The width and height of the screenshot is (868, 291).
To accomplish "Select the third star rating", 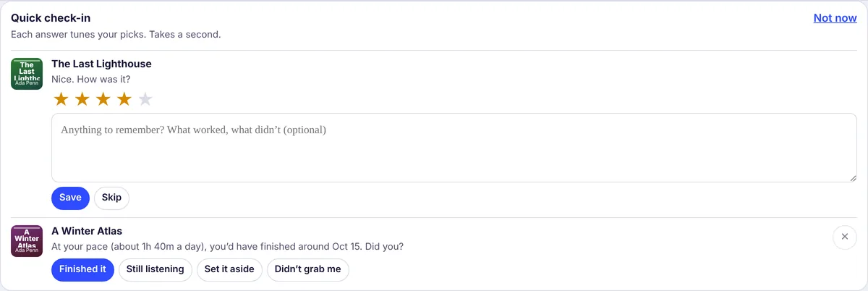I will tap(103, 99).
